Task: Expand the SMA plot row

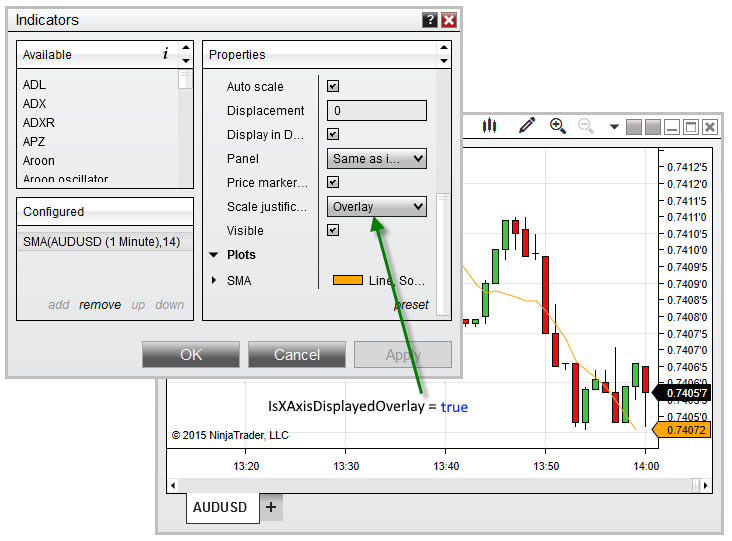Action: click(214, 280)
